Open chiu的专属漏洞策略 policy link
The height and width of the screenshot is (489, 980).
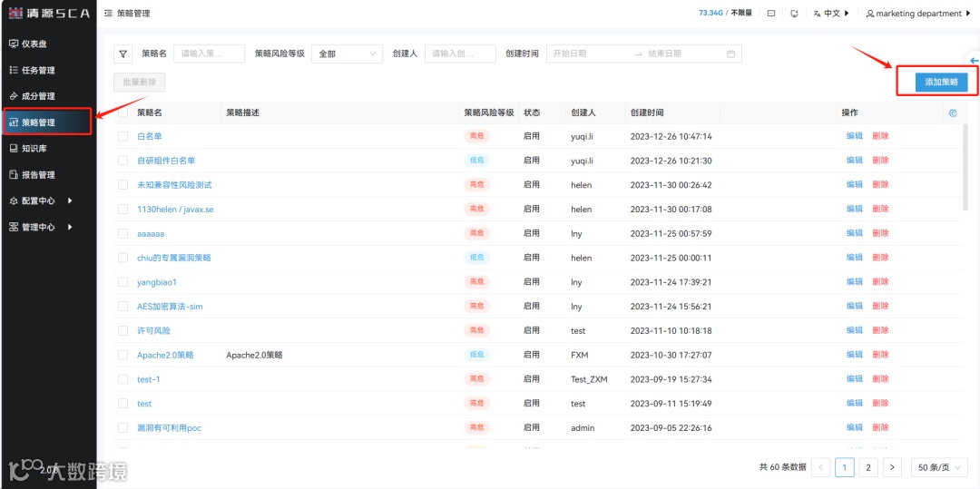pyautogui.click(x=173, y=258)
